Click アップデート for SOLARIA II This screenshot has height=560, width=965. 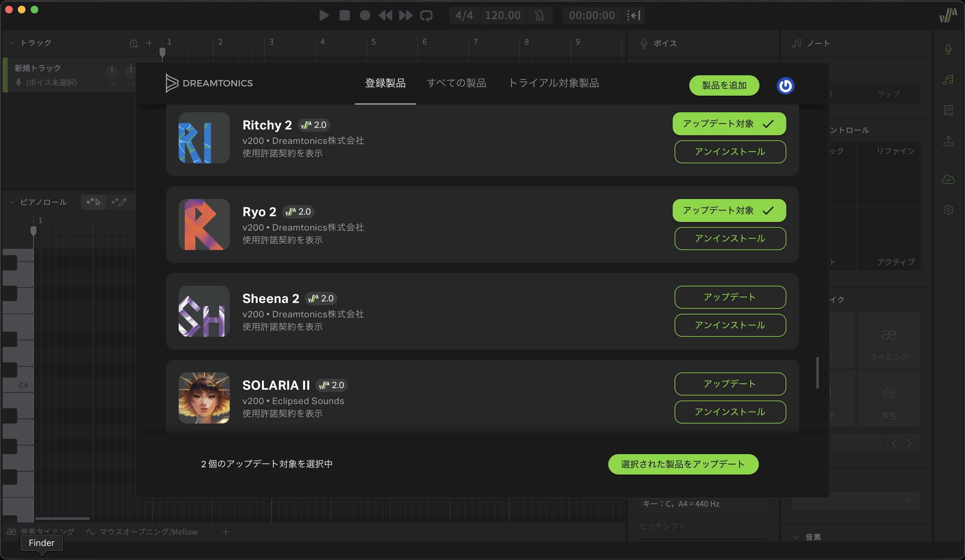pos(730,384)
